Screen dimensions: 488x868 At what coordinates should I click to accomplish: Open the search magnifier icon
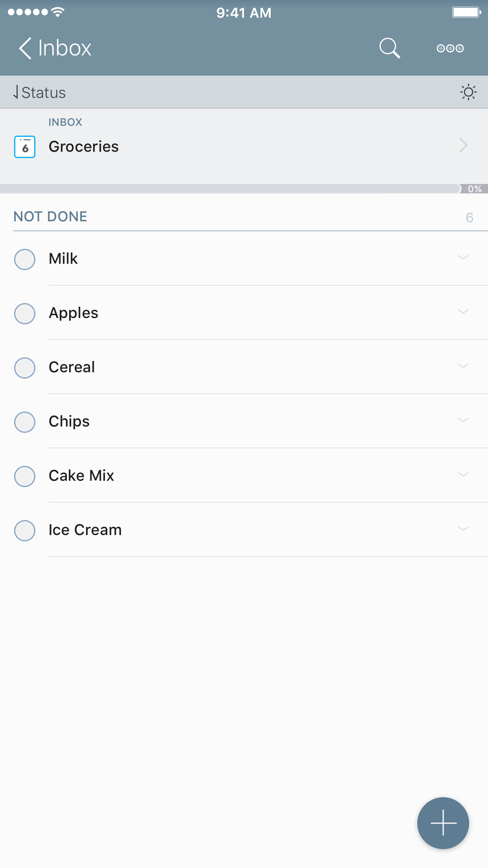pos(389,48)
